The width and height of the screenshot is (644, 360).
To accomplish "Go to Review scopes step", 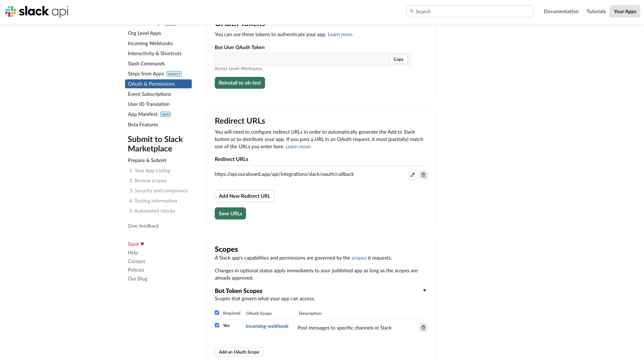I will point(148,180).
